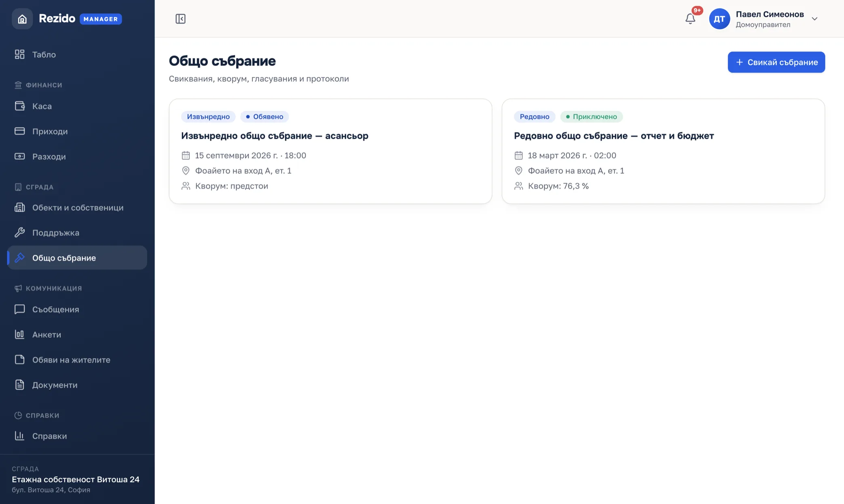The image size is (844, 504).
Task: Open the notifications bell
Action: pyautogui.click(x=690, y=19)
